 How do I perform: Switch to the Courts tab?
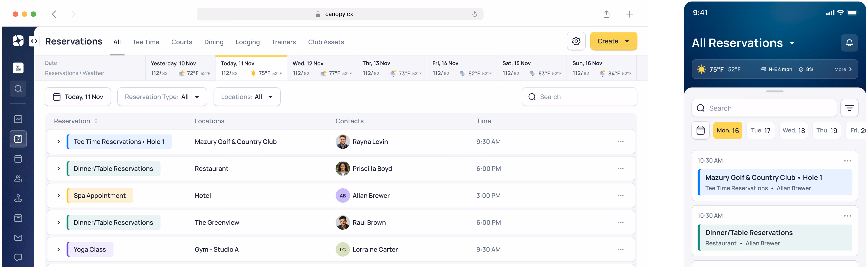coord(182,42)
